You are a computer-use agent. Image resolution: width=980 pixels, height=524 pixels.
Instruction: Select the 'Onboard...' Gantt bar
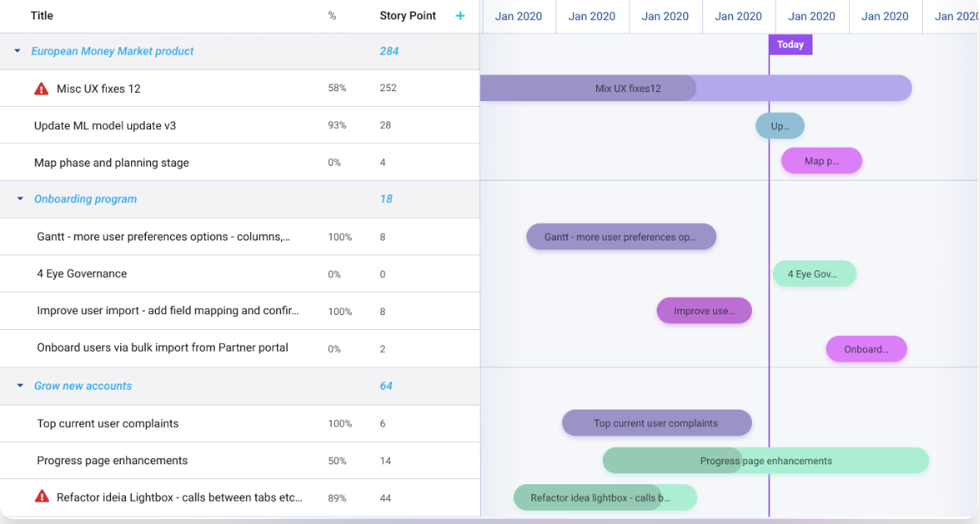click(x=866, y=349)
